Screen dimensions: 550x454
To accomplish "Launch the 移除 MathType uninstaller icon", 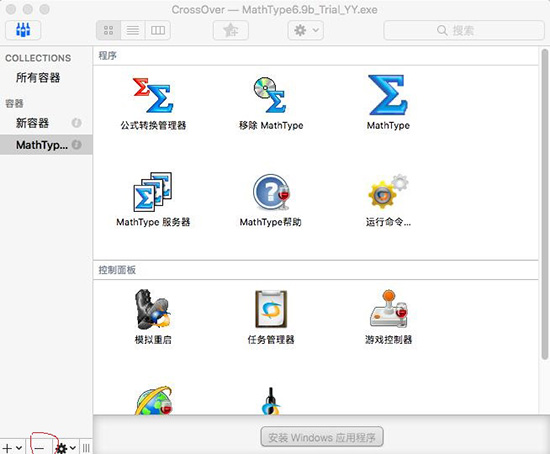I will coord(270,95).
